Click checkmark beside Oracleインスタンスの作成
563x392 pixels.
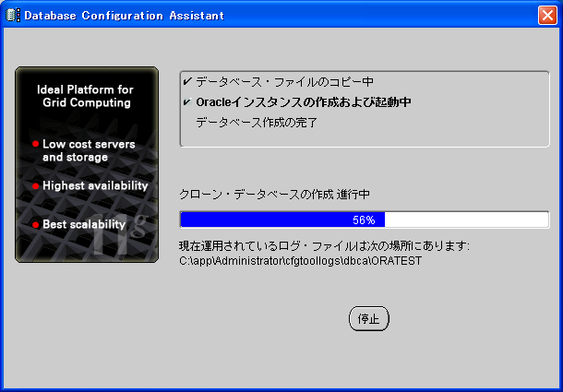coord(187,102)
